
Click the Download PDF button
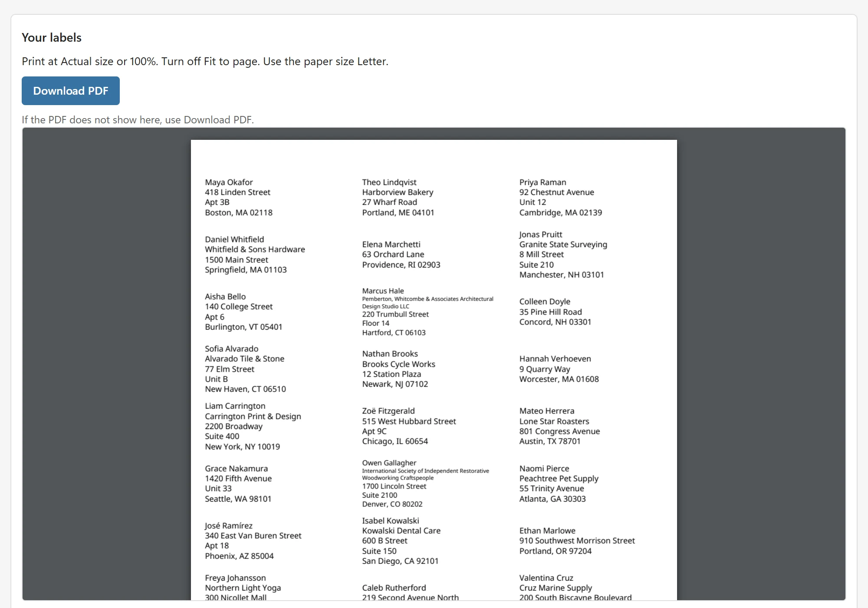click(x=71, y=91)
